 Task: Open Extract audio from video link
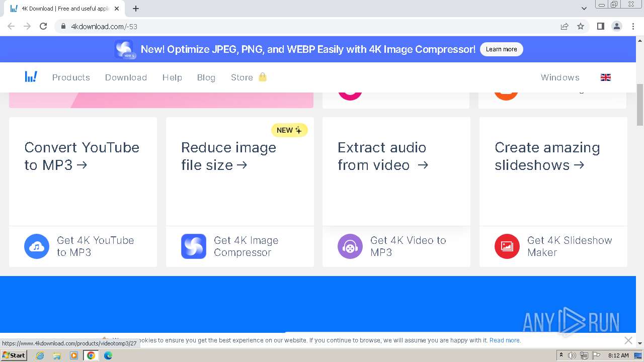383,156
